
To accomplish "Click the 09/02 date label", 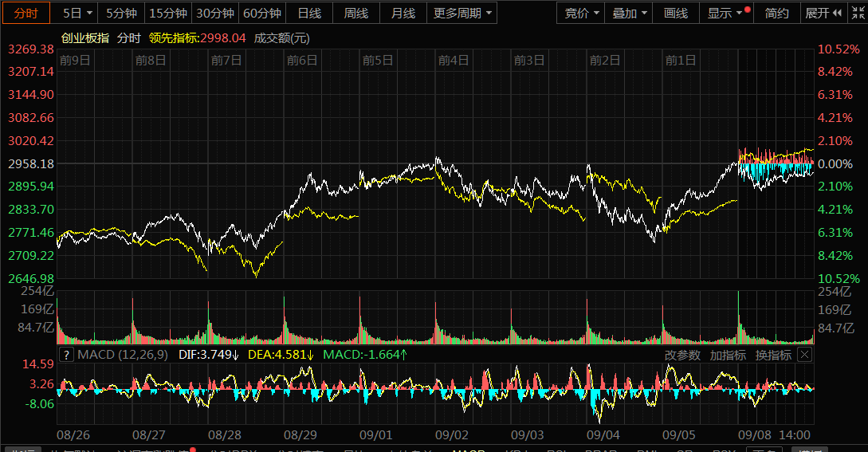I will tap(452, 435).
